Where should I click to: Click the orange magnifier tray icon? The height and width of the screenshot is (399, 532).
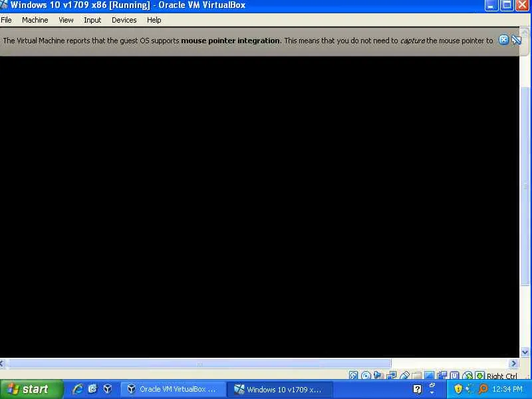(483, 389)
